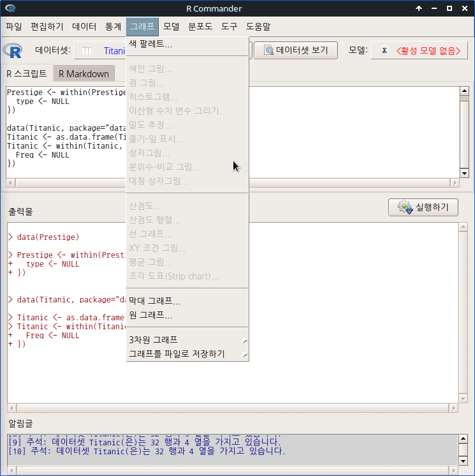This screenshot has width=475, height=476.
Task: Click the '> data(Prestige)' output line
Action: [x=44, y=237]
